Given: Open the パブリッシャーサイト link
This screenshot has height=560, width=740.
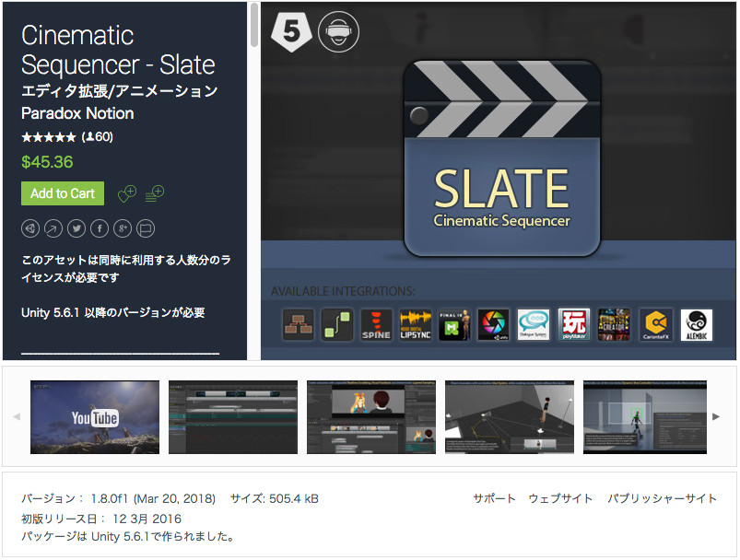Looking at the screenshot, I should tap(663, 498).
